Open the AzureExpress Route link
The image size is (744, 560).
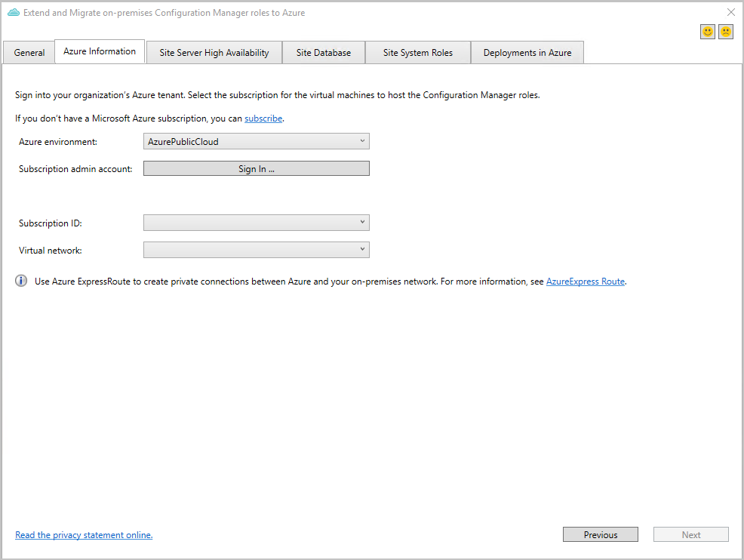coord(585,281)
